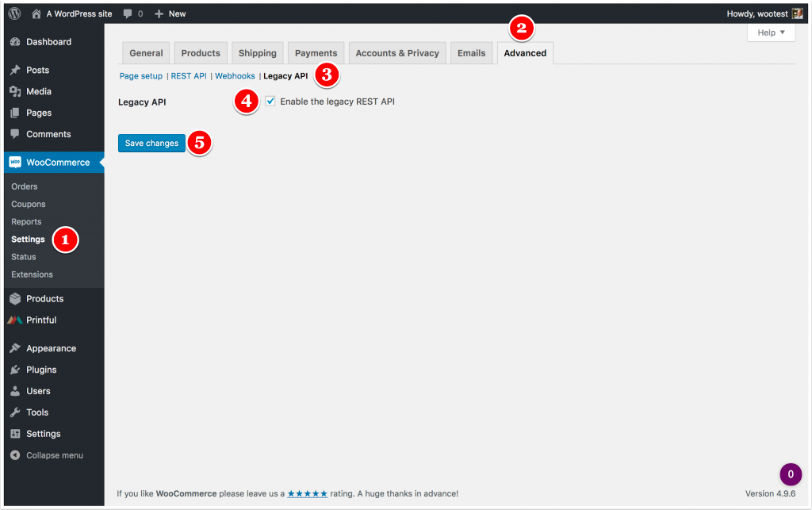The image size is (812, 510).
Task: Click the WordPress logo in admin bar
Action: pos(14,13)
